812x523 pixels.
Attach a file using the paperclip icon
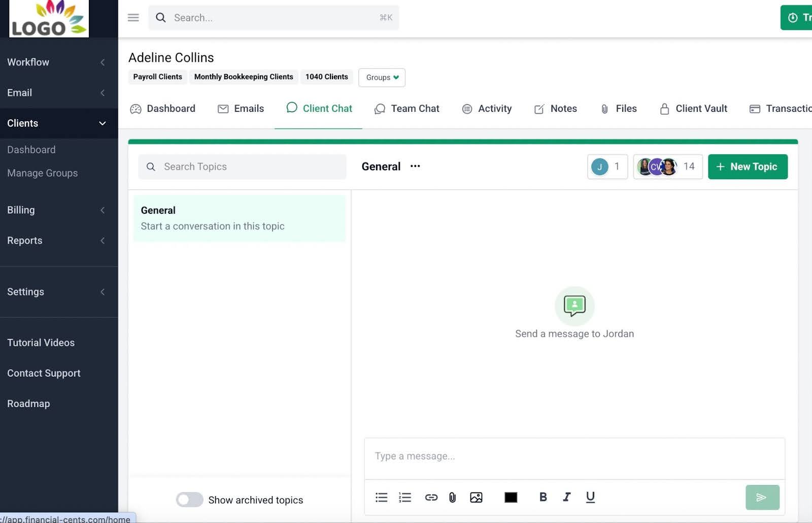tap(452, 497)
